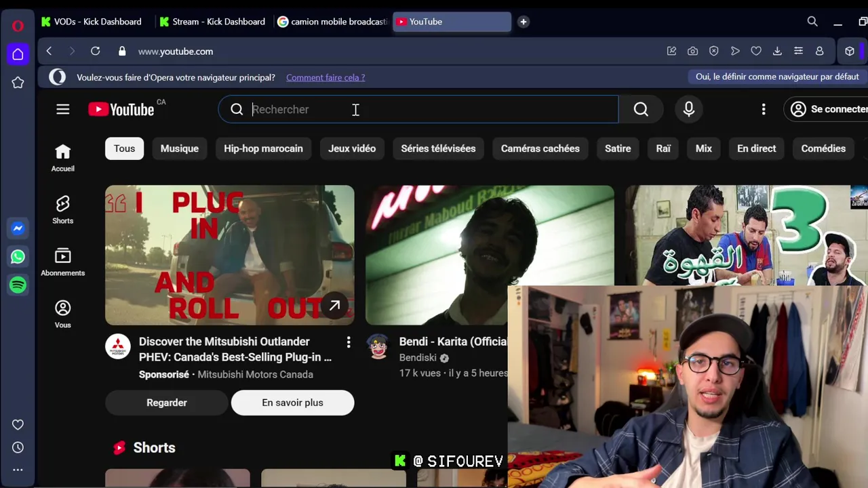This screenshot has width=868, height=488.
Task: Open the Mitsubishi Plug In ad thumbnail
Action: pos(229,255)
